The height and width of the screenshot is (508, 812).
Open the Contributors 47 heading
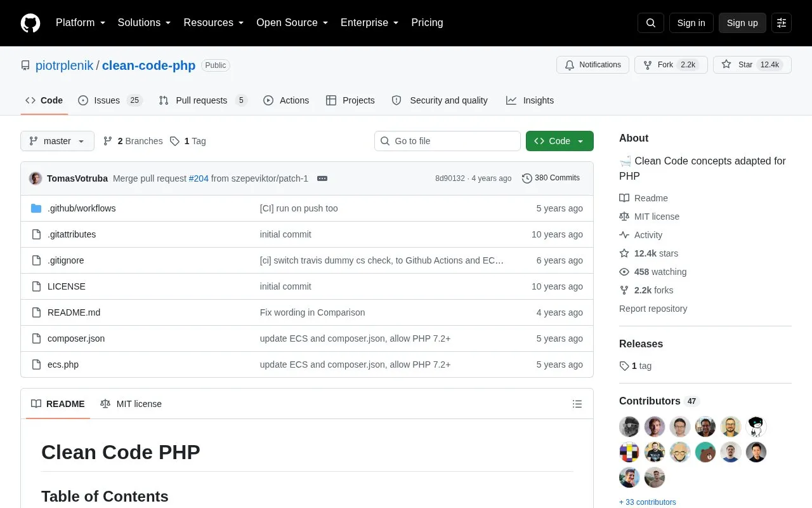[x=659, y=401]
